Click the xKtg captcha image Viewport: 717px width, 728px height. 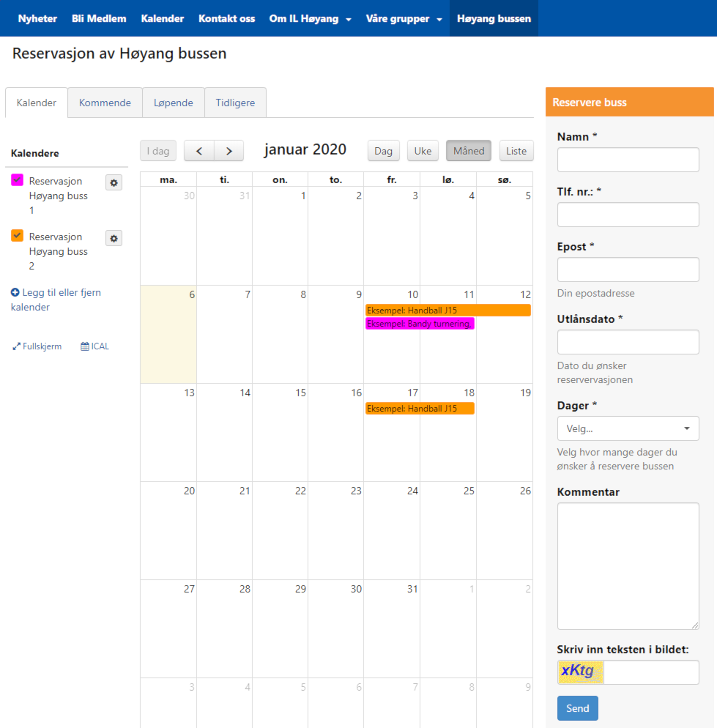tap(580, 672)
